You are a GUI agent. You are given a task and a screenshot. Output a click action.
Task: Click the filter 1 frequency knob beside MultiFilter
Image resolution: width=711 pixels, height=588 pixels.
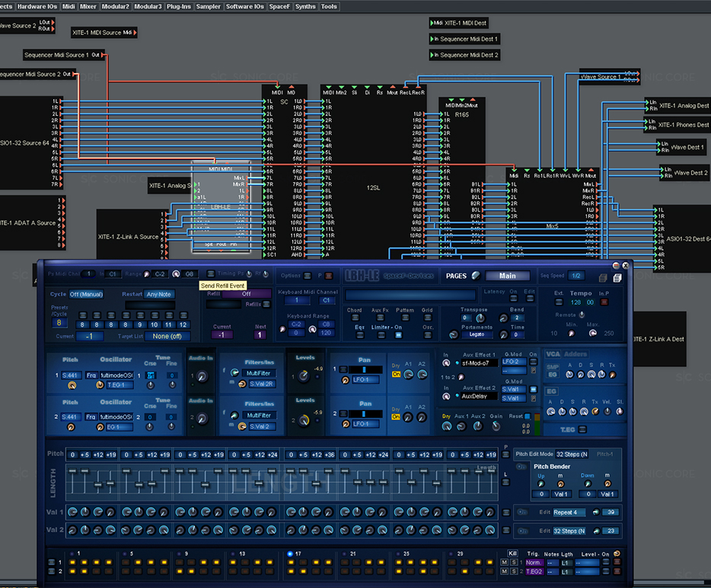click(x=235, y=372)
